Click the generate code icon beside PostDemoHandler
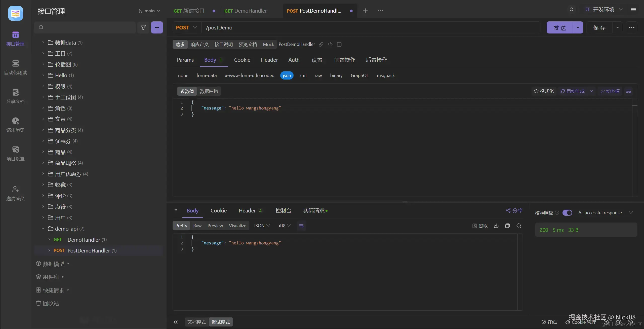Screen dimensions: 644x329 (330, 44)
